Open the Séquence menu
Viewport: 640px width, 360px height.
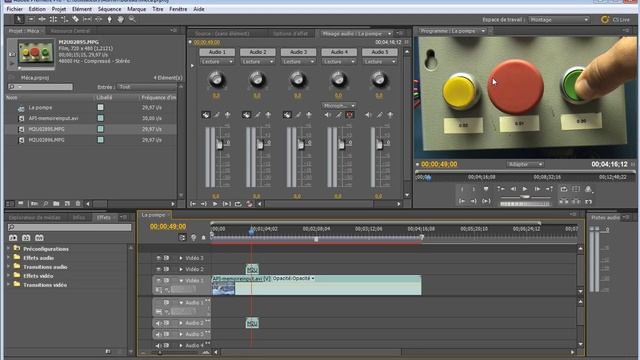coord(109,9)
